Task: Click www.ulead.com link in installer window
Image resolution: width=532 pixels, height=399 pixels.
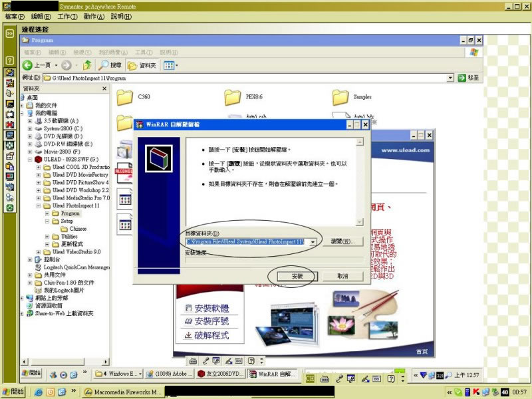Action: click(406, 150)
